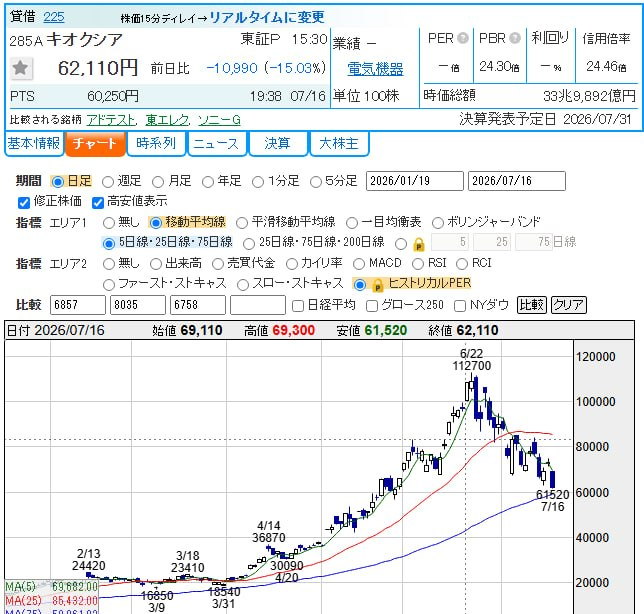Toggle the 高安値表示 checkbox
Image resolution: width=644 pixels, height=614 pixels.
98,202
